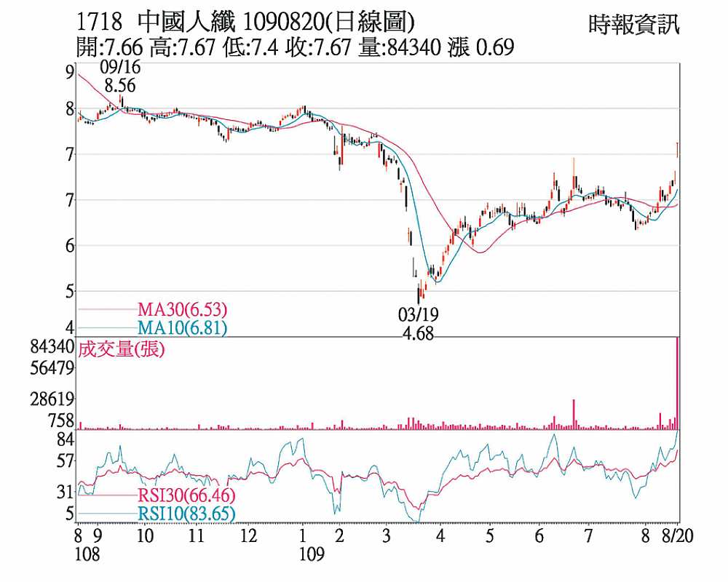
Task: Click the lowest candlestick above 03/19 label
Action: [419, 293]
